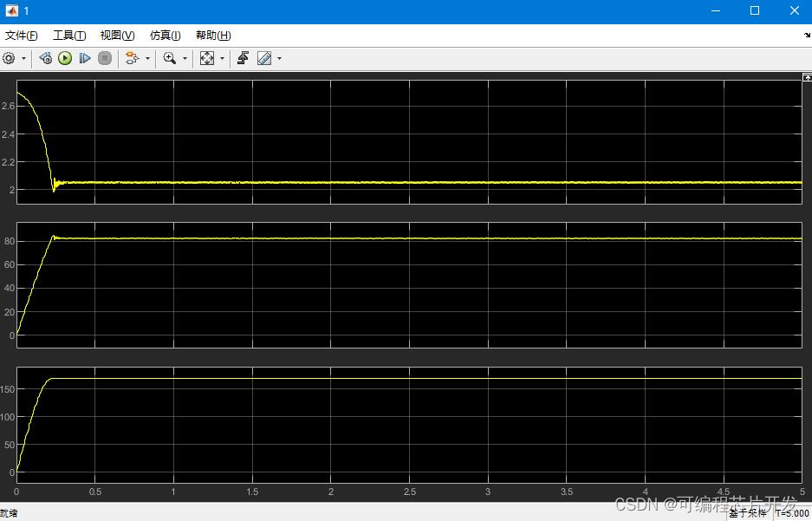
Task: Open the 帮助(H) menu
Action: point(213,36)
